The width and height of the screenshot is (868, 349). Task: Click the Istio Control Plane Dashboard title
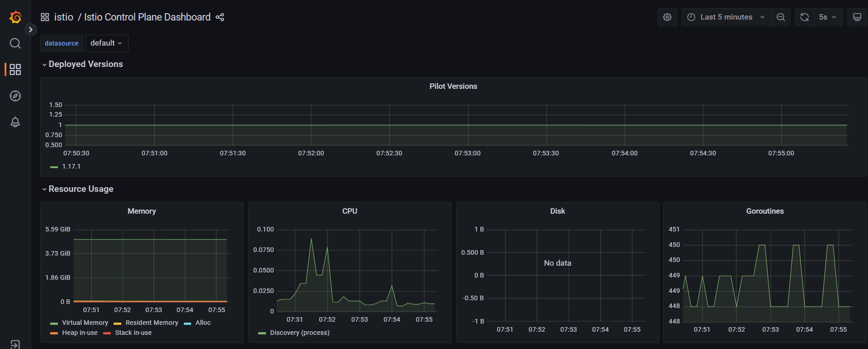[147, 17]
